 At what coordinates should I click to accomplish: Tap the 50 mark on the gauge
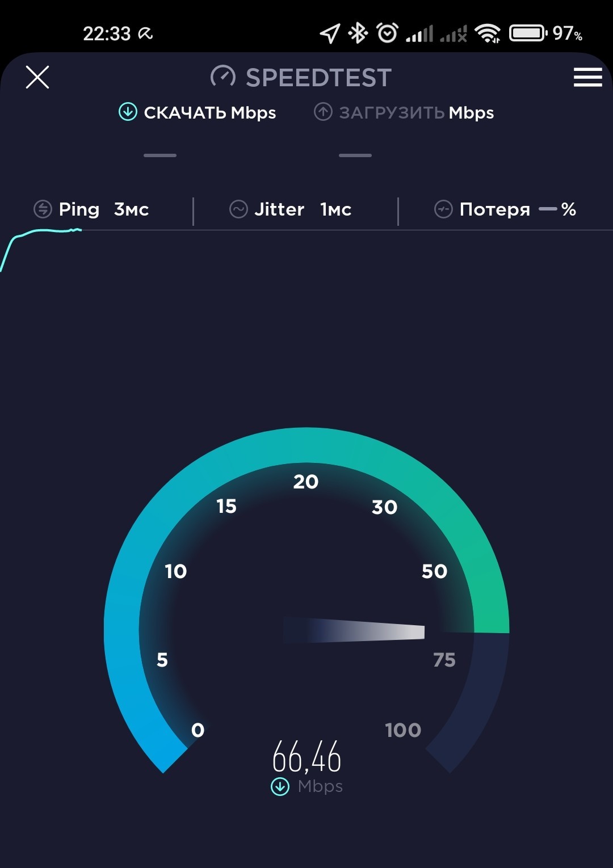(x=435, y=571)
